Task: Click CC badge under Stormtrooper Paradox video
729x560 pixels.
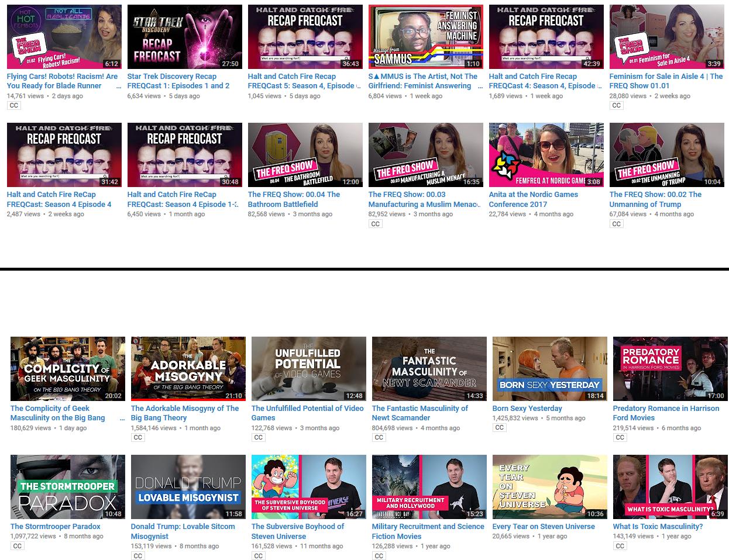Action: pos(18,546)
